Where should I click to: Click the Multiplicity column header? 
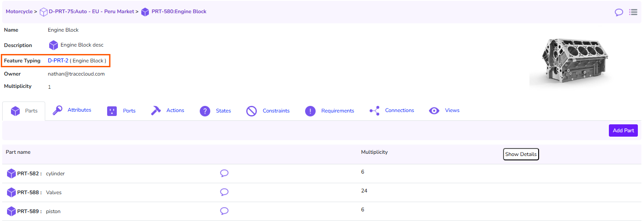(x=374, y=152)
